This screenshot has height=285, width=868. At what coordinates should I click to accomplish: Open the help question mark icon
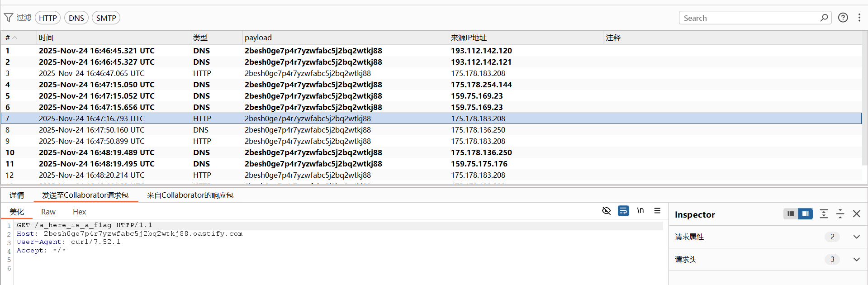coord(843,18)
